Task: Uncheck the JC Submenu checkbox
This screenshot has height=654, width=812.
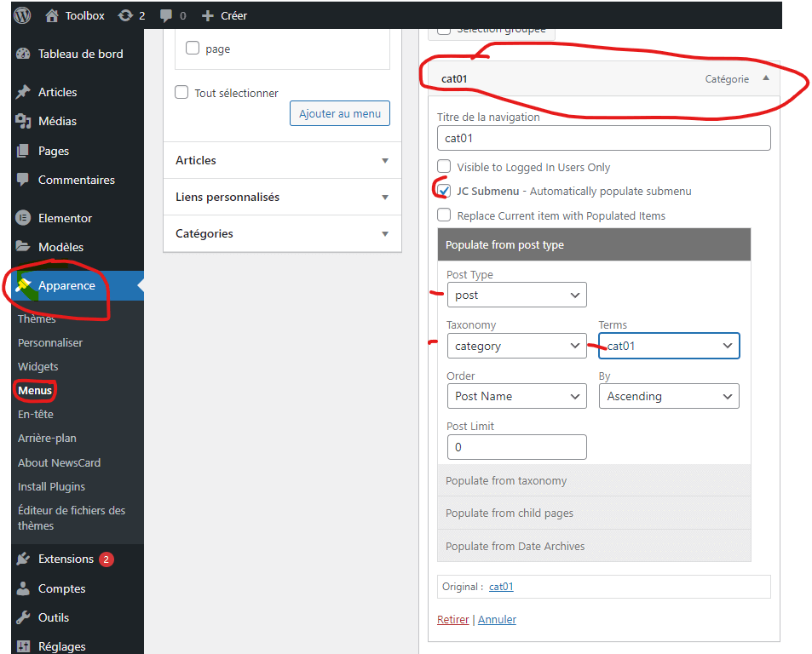Action: (x=444, y=191)
